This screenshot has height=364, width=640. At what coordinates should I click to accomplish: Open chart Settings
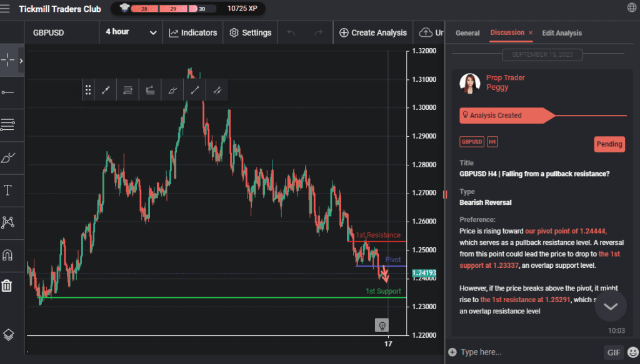pyautogui.click(x=250, y=32)
